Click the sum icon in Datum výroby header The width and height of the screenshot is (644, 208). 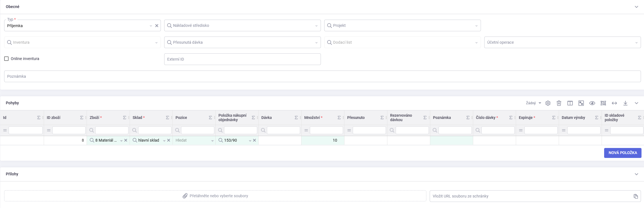[597, 118]
